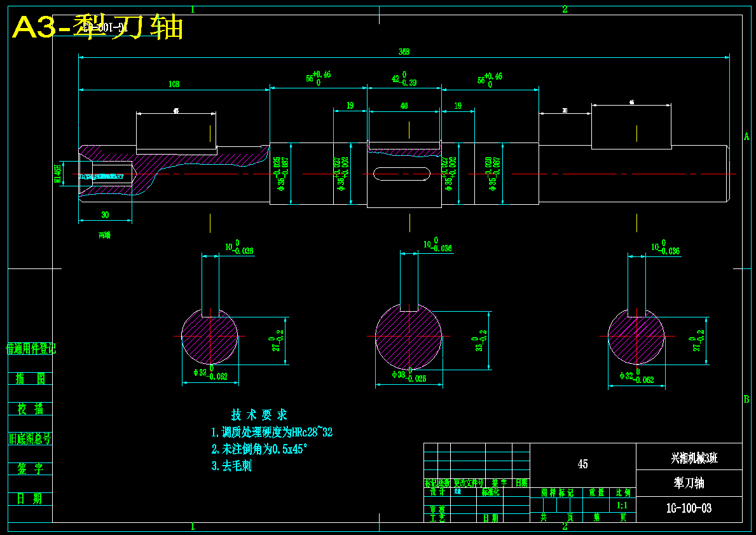Click the '30' thread depth dimension

[x=105, y=214]
